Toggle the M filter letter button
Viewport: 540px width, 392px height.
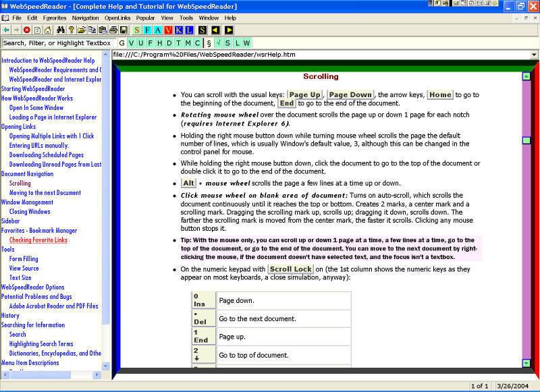pyautogui.click(x=188, y=43)
